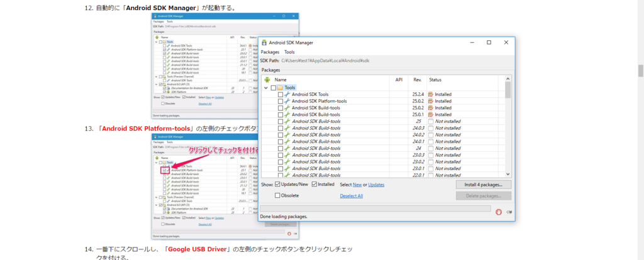The image size is (644, 260).
Task: Enable the Obsolete checkbox
Action: point(277,195)
